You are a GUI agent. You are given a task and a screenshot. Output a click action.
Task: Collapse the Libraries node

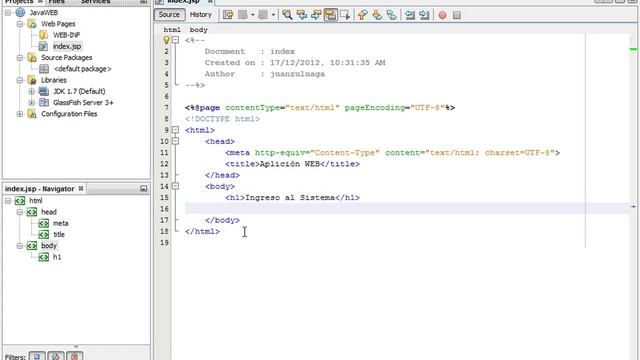click(x=20, y=80)
